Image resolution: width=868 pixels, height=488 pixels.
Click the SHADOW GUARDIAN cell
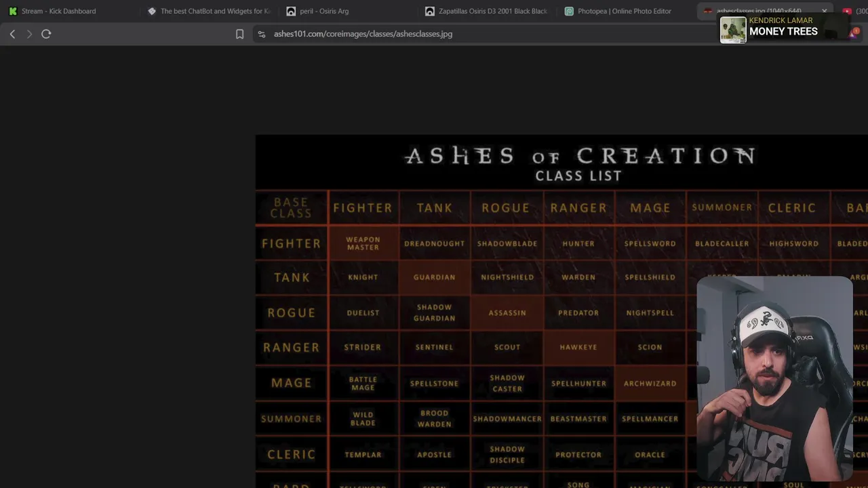point(435,312)
